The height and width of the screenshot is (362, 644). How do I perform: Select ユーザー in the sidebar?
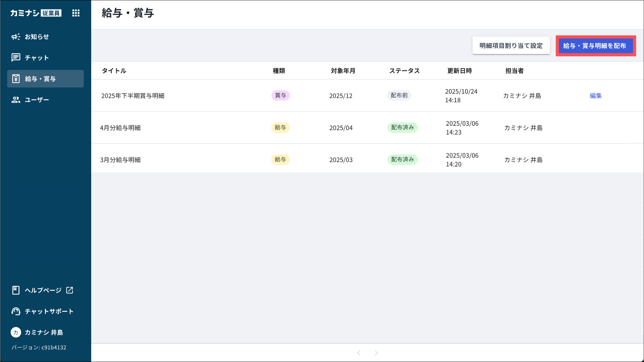point(37,100)
